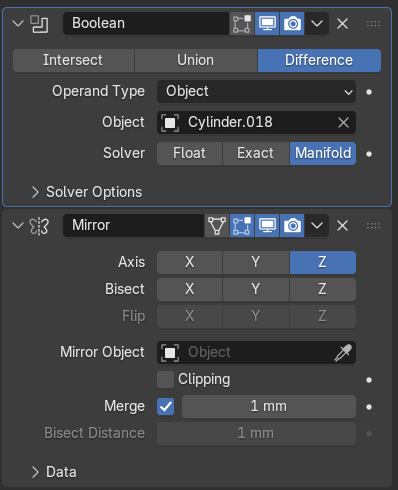398x490 pixels.
Task: Choose the Exact solver
Action: point(256,153)
